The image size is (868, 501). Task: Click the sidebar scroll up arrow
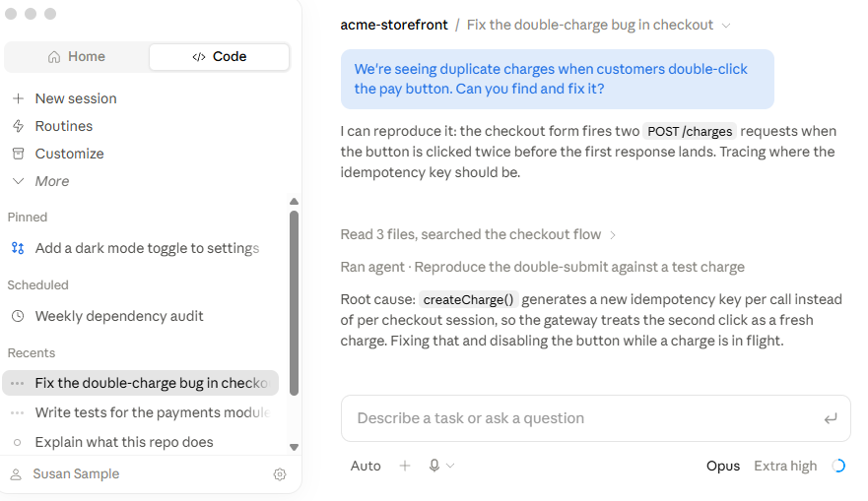click(x=294, y=202)
